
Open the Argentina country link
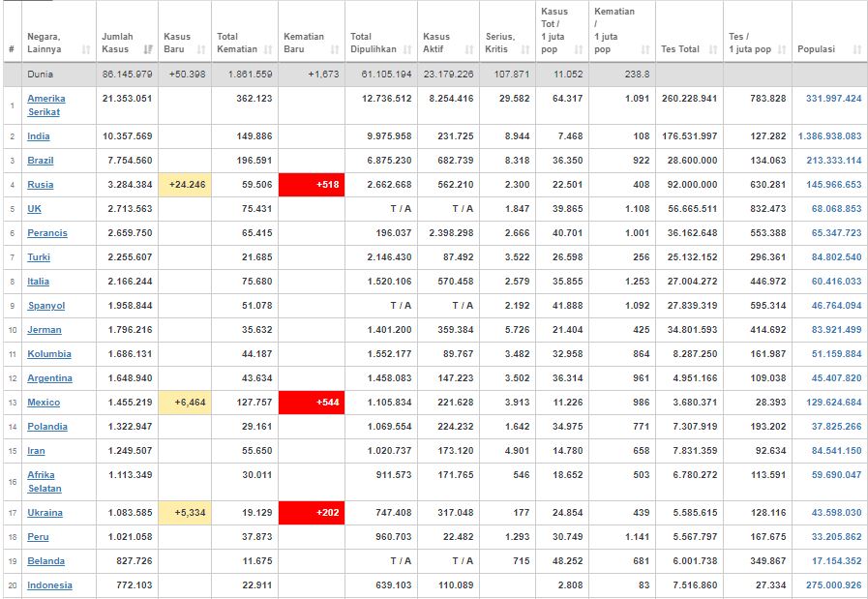pyautogui.click(x=49, y=378)
